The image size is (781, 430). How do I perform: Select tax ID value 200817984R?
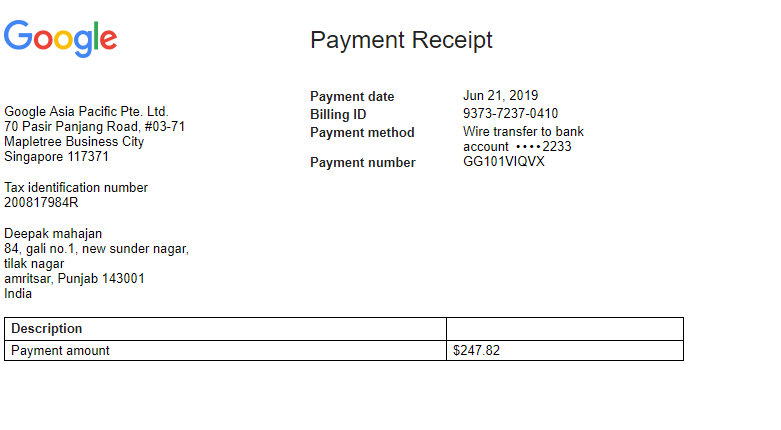41,203
